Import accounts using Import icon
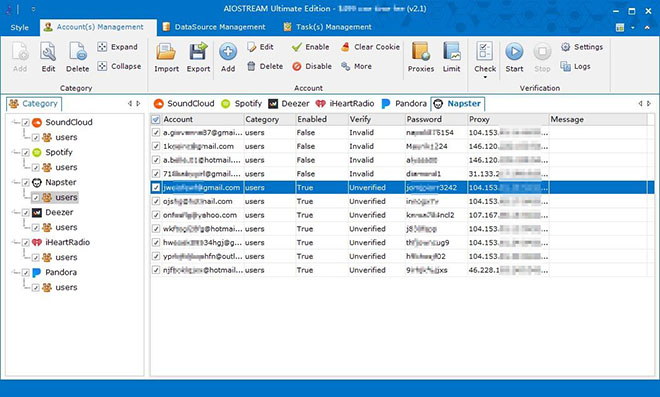The image size is (660, 397). point(166,57)
